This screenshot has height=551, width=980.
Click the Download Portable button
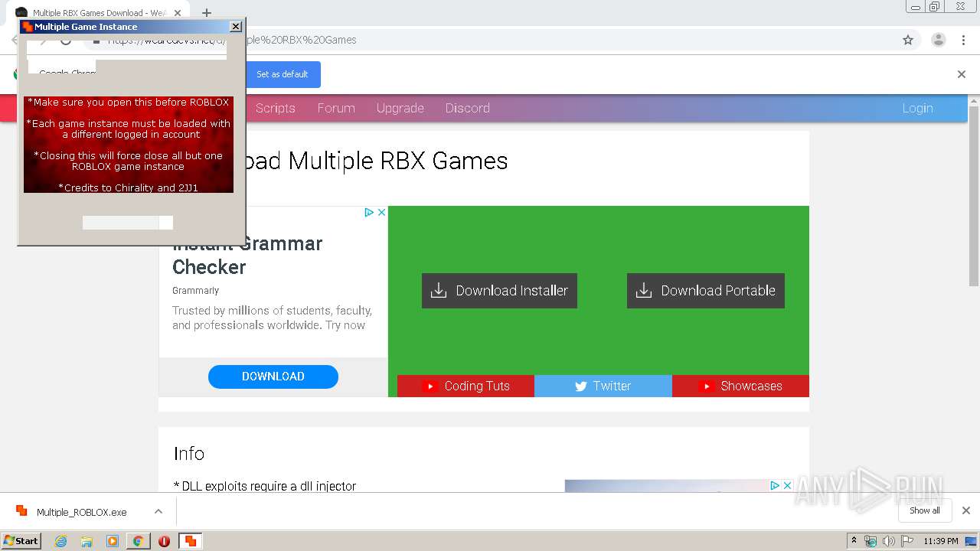coord(705,291)
